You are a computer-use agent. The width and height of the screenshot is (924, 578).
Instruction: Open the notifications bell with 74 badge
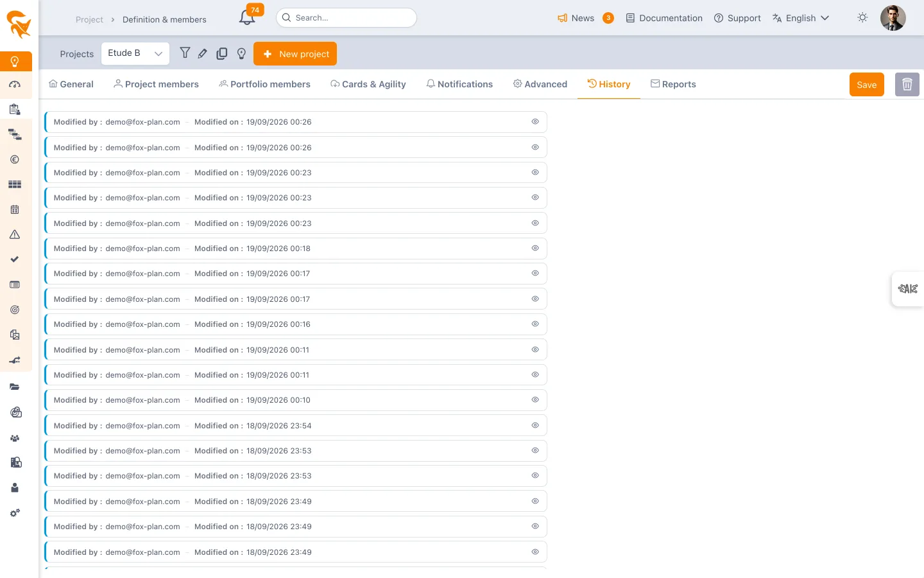pos(248,17)
